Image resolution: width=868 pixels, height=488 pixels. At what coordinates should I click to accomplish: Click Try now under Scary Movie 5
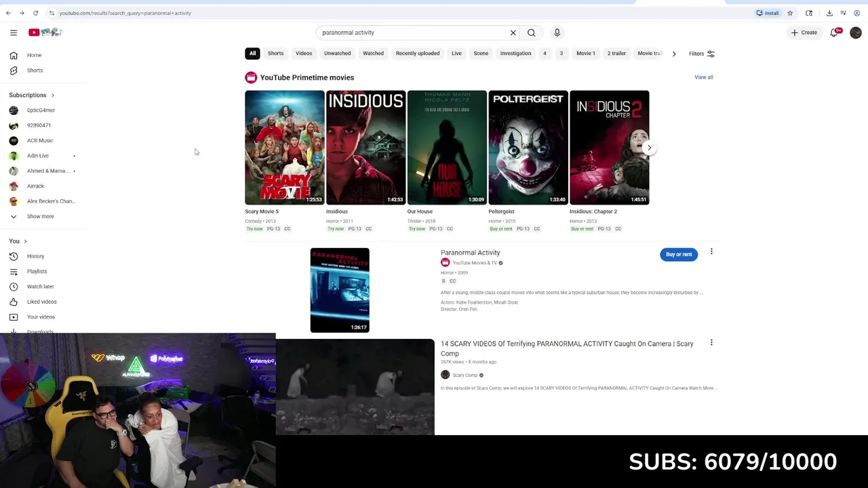click(254, 229)
